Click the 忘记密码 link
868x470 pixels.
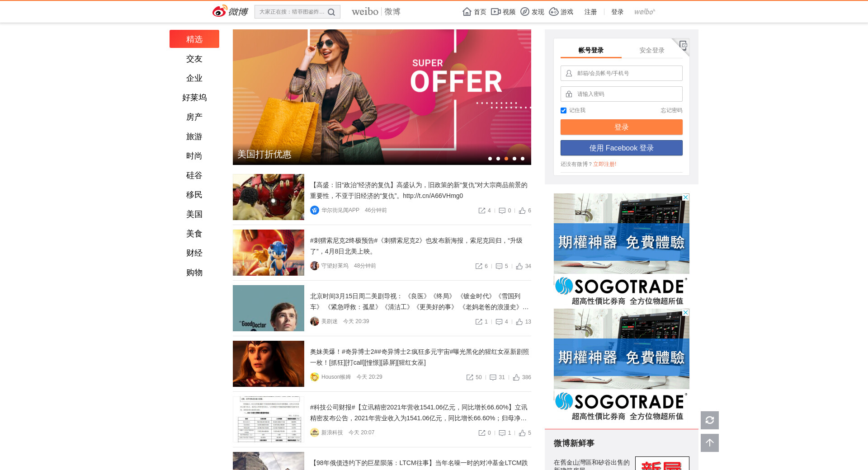point(671,110)
